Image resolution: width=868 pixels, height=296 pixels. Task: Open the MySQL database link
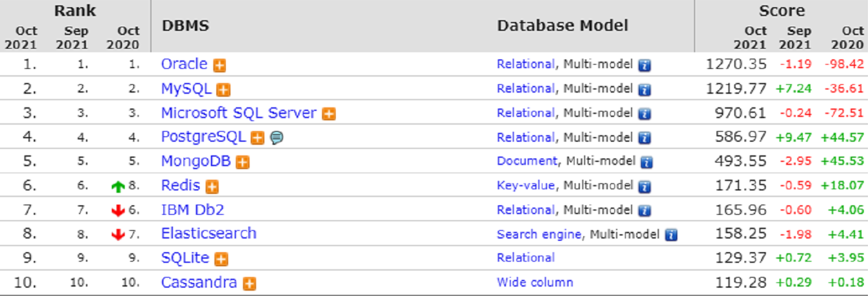186,89
